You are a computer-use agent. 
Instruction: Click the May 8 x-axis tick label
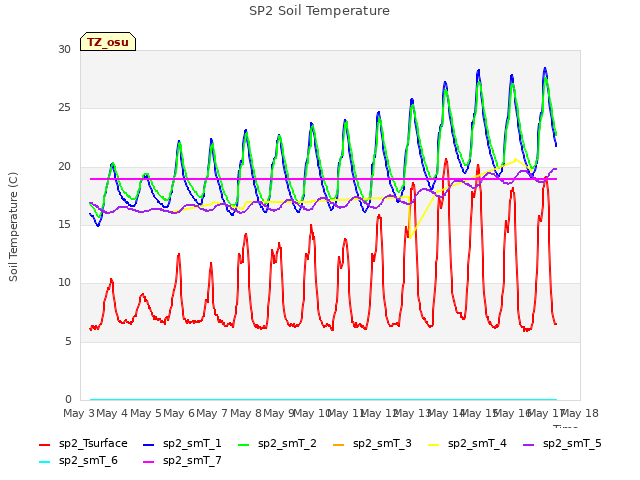pyautogui.click(x=246, y=413)
